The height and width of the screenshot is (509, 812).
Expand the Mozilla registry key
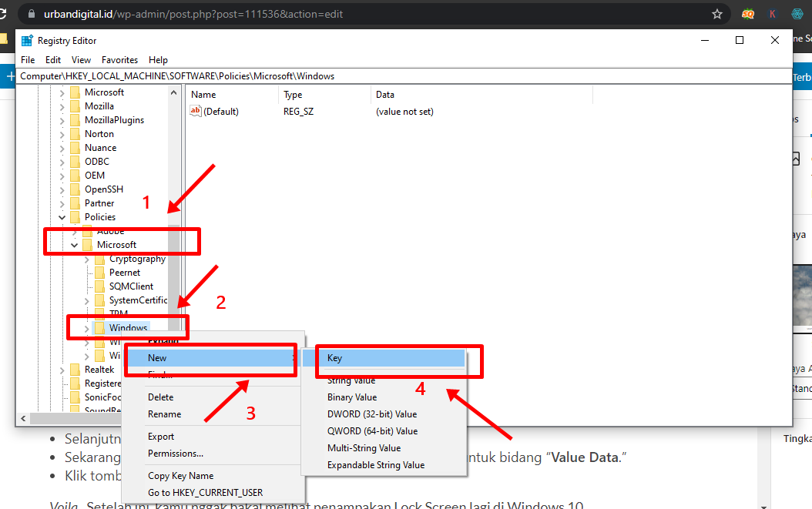click(x=62, y=107)
